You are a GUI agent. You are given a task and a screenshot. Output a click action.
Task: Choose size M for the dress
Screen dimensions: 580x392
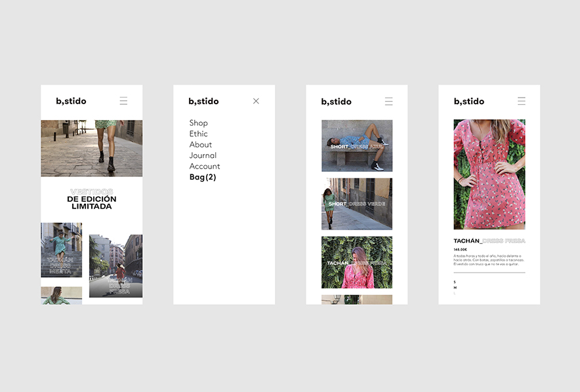tap(455, 288)
